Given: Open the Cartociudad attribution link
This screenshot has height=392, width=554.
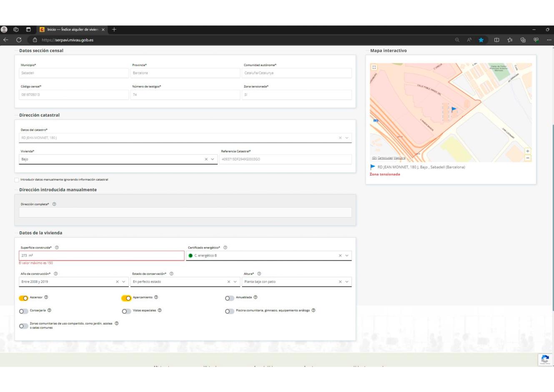Looking at the screenshot, I should point(385,158).
